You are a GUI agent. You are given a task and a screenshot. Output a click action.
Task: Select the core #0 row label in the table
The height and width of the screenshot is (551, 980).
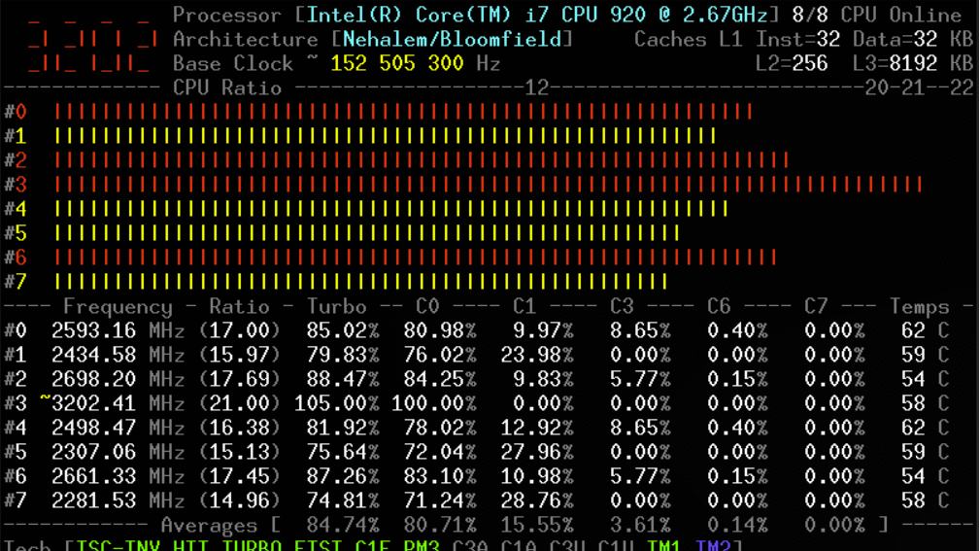(16, 330)
